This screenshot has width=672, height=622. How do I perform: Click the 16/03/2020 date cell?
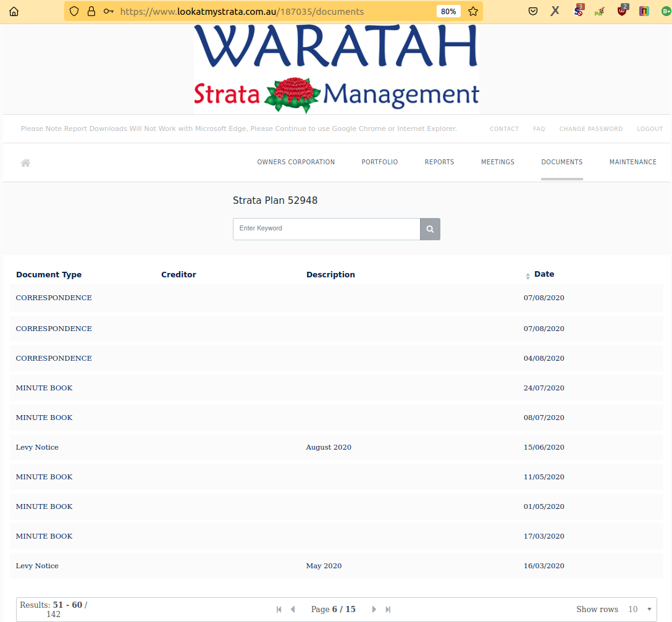(544, 566)
